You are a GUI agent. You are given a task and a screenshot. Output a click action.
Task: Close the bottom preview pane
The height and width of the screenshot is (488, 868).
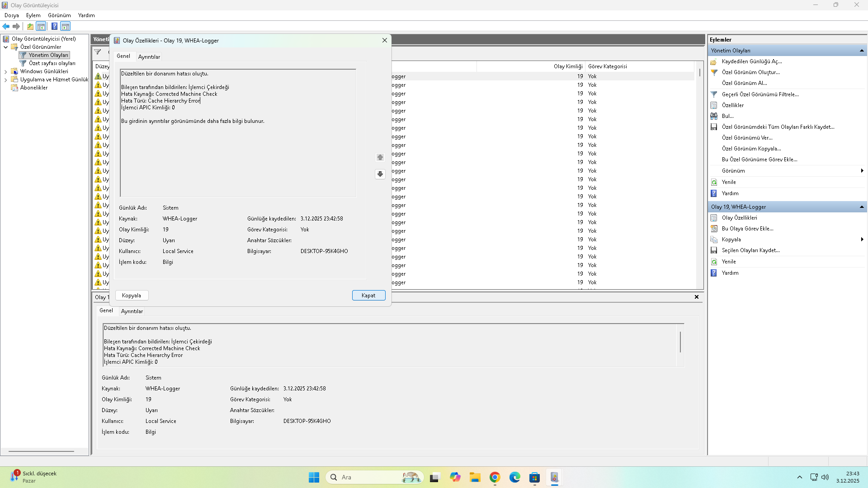(697, 297)
